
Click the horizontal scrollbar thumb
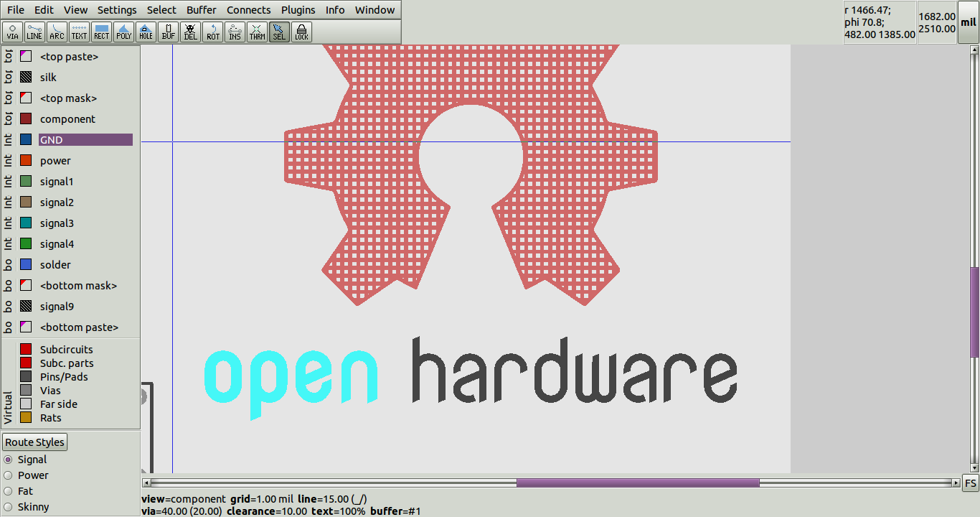point(638,483)
